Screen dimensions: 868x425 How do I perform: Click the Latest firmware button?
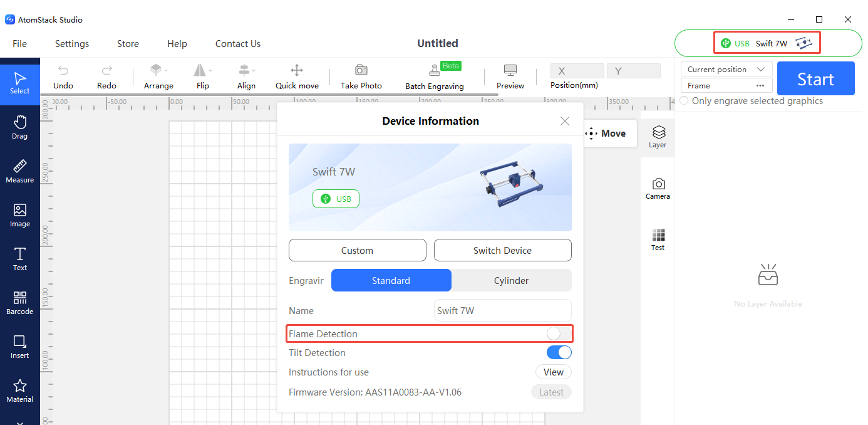pos(551,392)
